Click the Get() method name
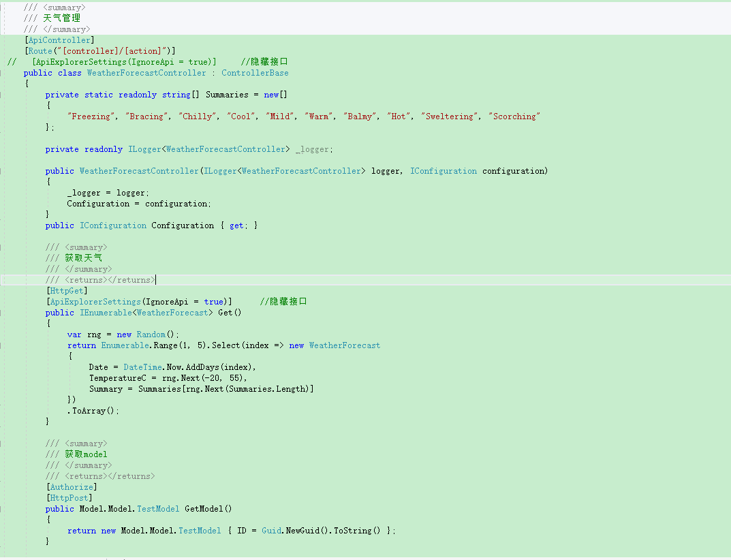Viewport: 731px width, 560px height. pos(230,313)
